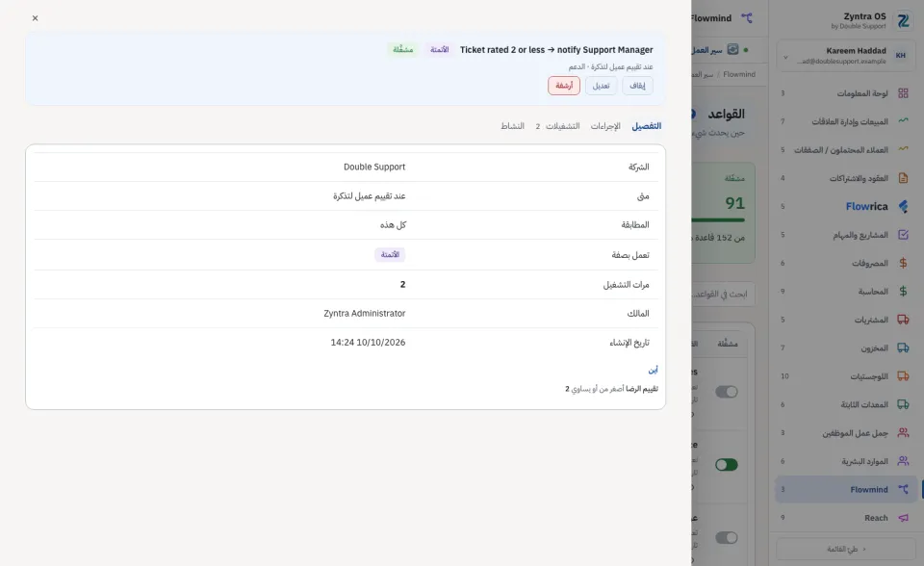Screen dimensions: 924x566
Task: Switch to the التفصيل tab
Action: coord(647,126)
